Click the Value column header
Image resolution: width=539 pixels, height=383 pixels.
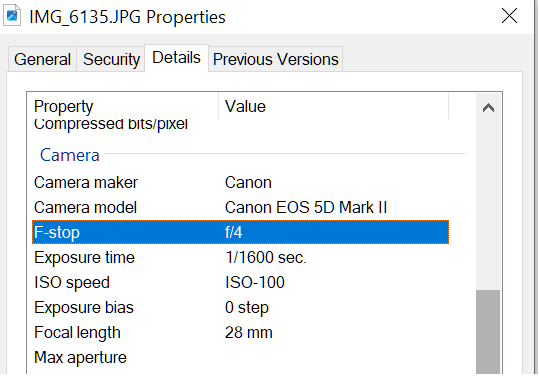tap(333, 107)
